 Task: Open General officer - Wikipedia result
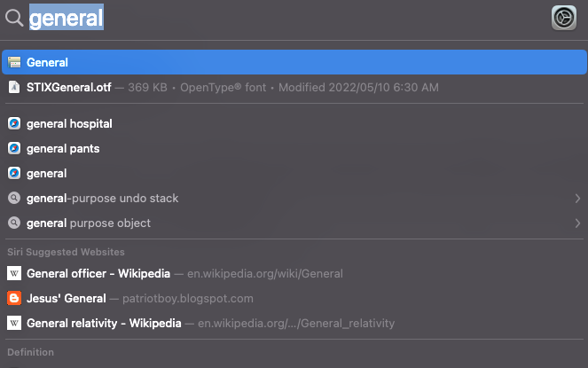coord(294,273)
